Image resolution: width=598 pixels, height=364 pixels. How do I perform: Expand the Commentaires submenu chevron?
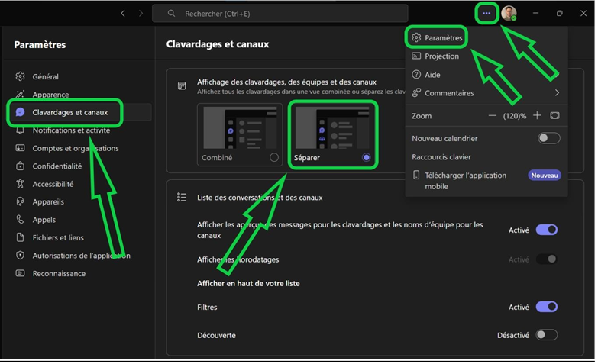click(557, 92)
